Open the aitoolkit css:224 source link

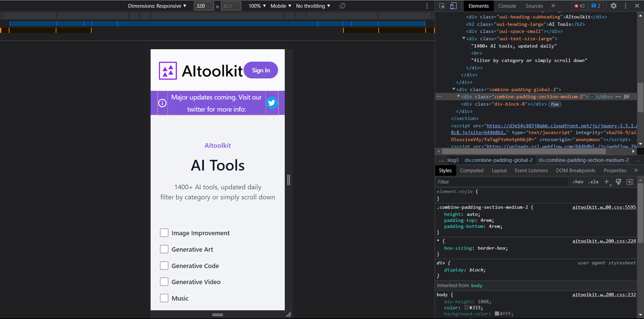604,241
